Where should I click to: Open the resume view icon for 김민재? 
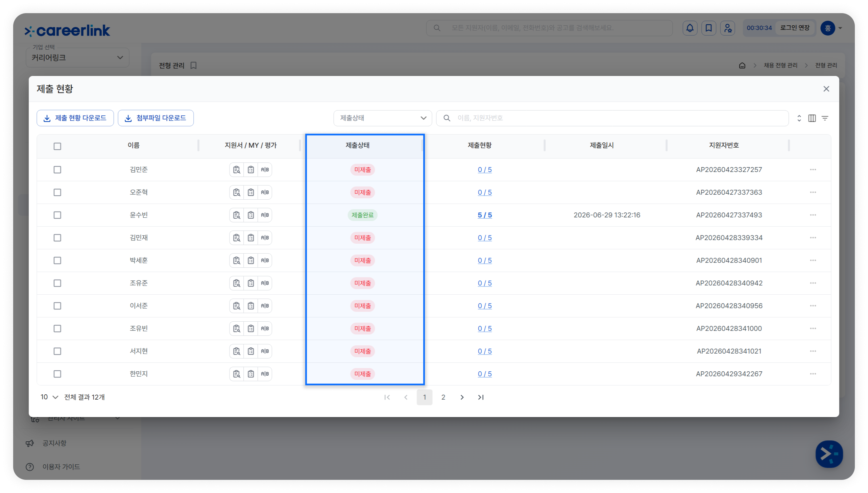pos(236,238)
